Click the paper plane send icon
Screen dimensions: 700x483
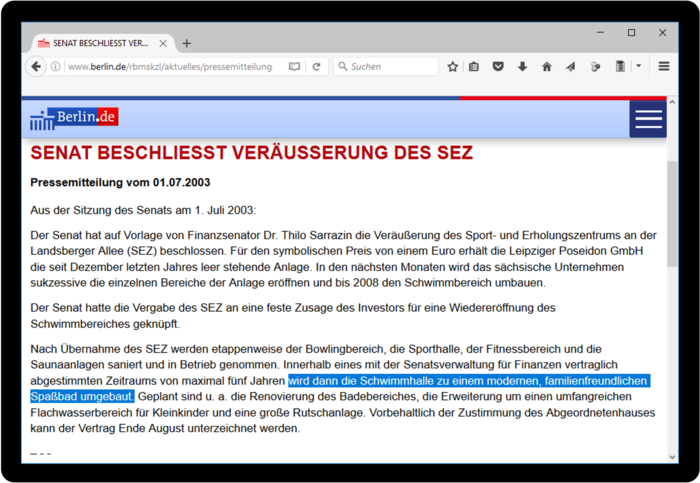pyautogui.click(x=571, y=67)
